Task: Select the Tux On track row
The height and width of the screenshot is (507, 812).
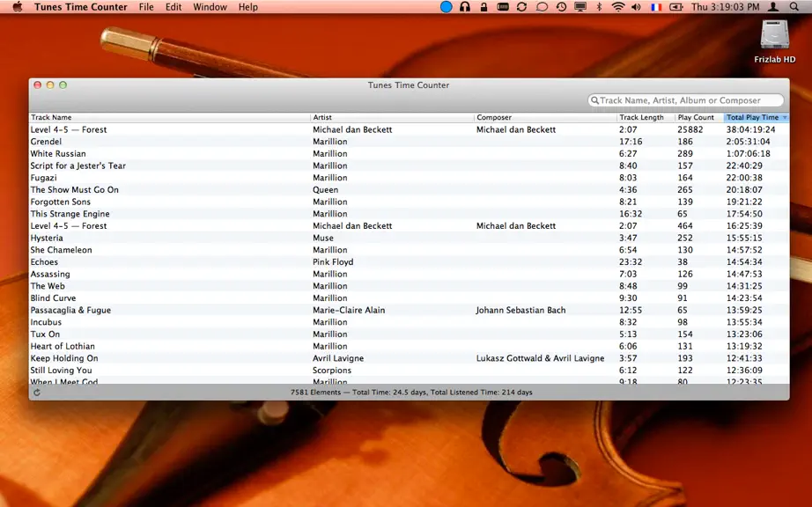Action: point(410,334)
